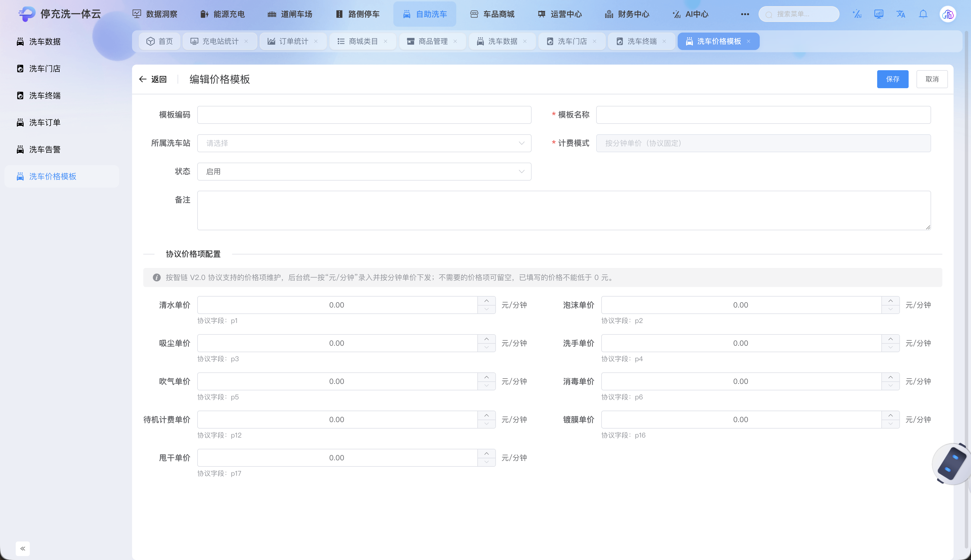Increase 镀膜单价 with up arrow
The width and height of the screenshot is (971, 560).
[x=890, y=415]
